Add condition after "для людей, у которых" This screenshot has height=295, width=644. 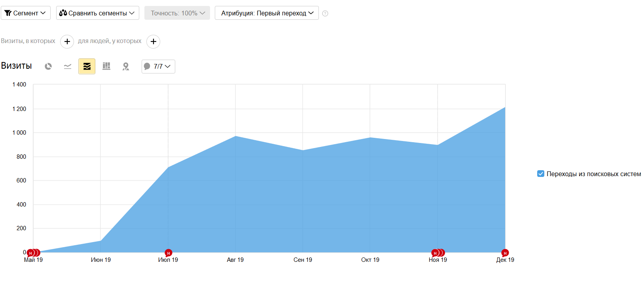(x=153, y=41)
